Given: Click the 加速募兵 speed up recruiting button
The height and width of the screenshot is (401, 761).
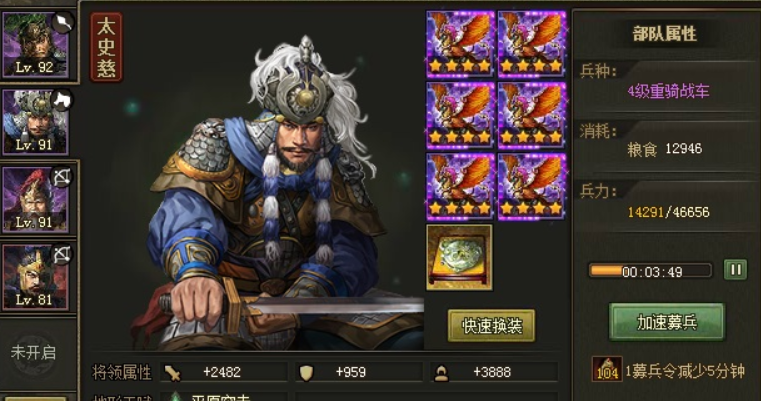Looking at the screenshot, I should (x=667, y=322).
